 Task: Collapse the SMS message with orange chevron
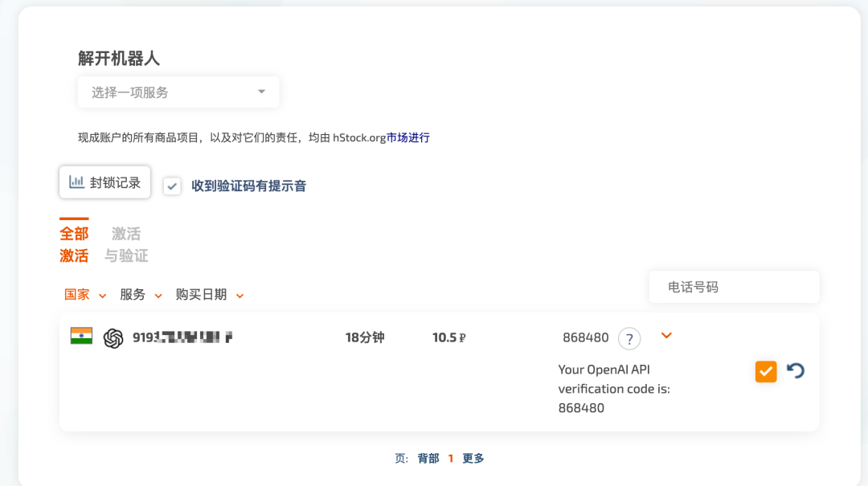666,336
